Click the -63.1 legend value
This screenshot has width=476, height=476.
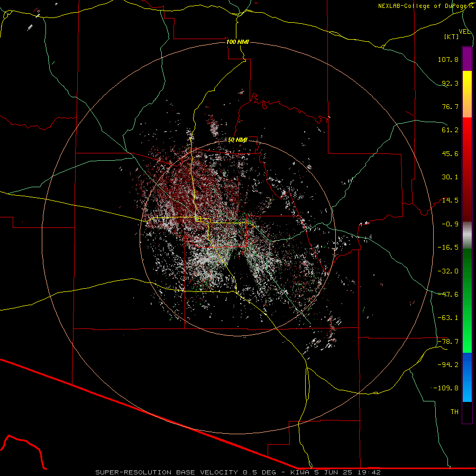click(448, 318)
